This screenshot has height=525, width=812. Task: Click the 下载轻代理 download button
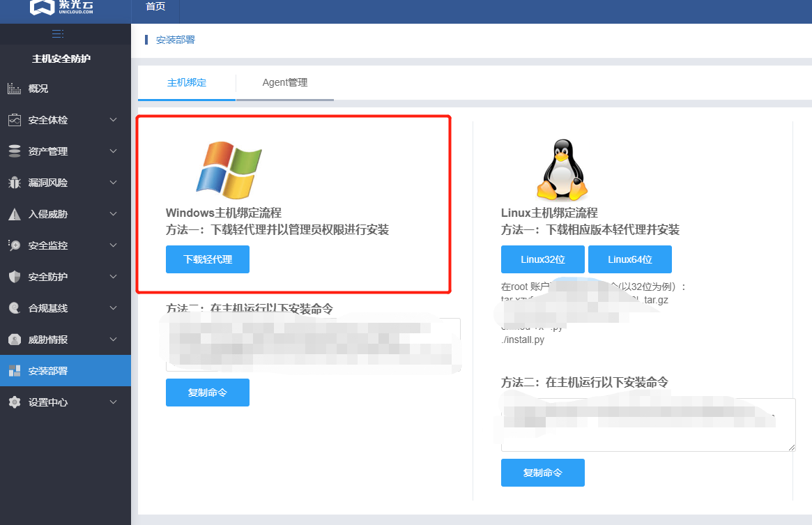[x=208, y=259]
